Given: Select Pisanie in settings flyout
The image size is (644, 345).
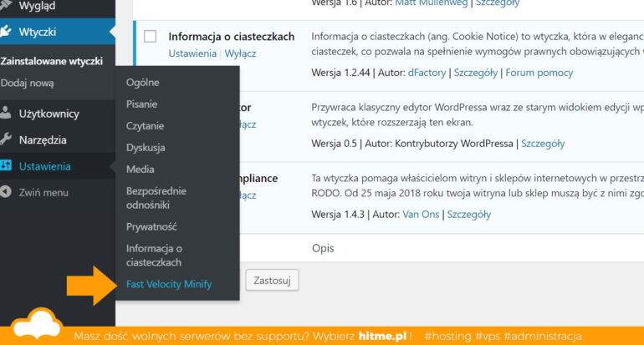Looking at the screenshot, I should (141, 104).
